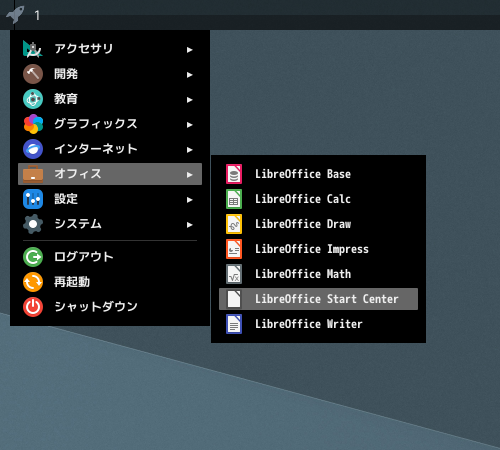Image resolution: width=500 pixels, height=450 pixels.
Task: Expand the グラフィックス submenu arrow
Action: 190,125
